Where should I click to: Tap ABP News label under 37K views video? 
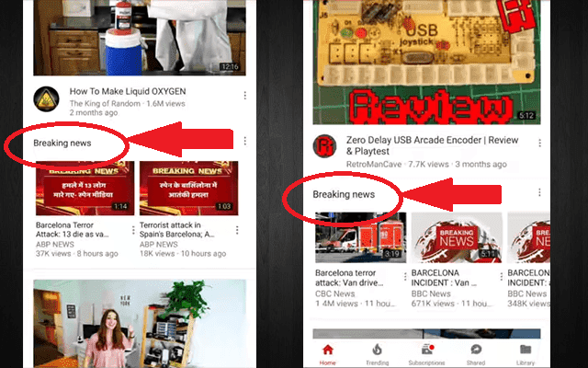tap(55, 245)
